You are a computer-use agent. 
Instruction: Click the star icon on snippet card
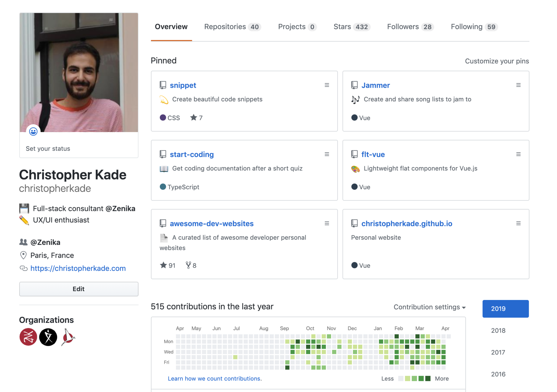tap(193, 117)
